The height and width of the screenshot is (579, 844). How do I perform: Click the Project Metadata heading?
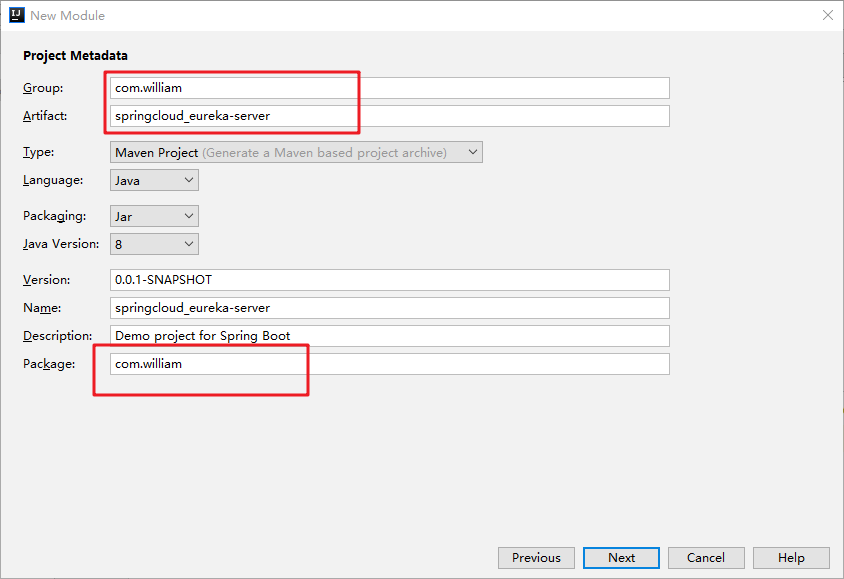coord(75,55)
